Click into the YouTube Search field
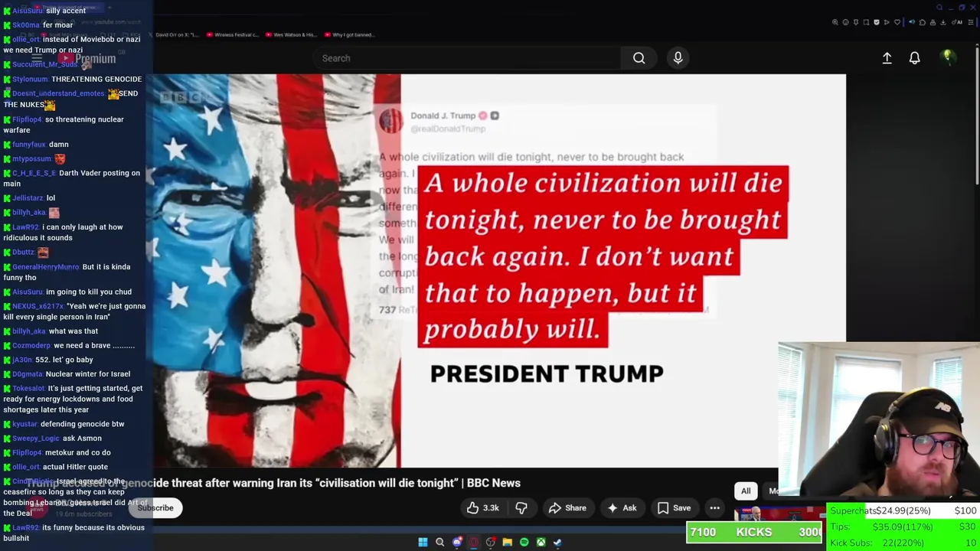Image resolution: width=980 pixels, height=551 pixels. coord(467,58)
